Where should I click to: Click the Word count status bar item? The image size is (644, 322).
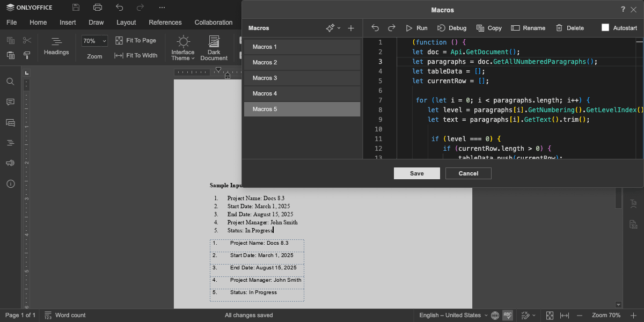65,316
